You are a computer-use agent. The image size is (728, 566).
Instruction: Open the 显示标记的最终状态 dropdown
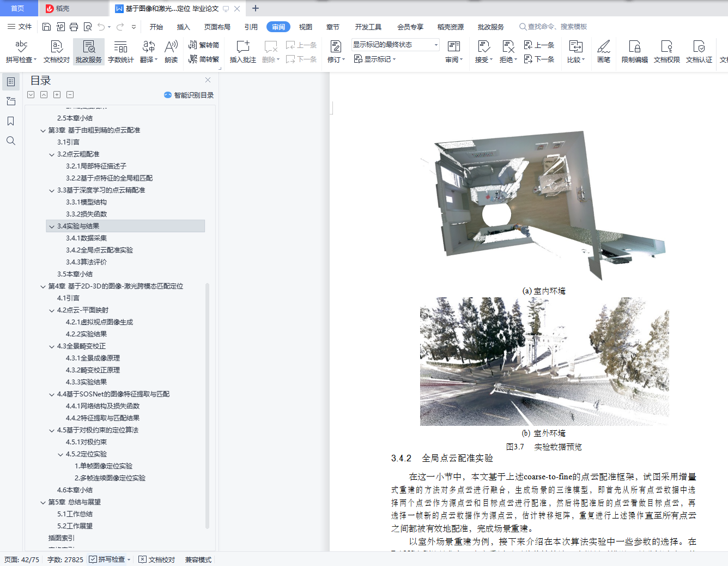[x=396, y=45]
